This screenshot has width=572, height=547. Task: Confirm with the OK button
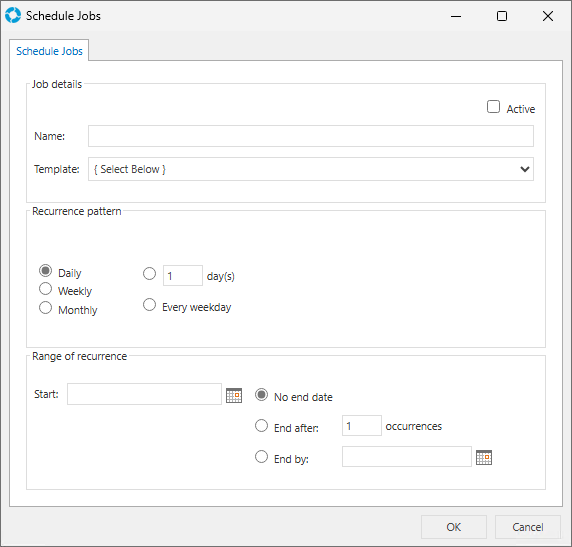454,527
